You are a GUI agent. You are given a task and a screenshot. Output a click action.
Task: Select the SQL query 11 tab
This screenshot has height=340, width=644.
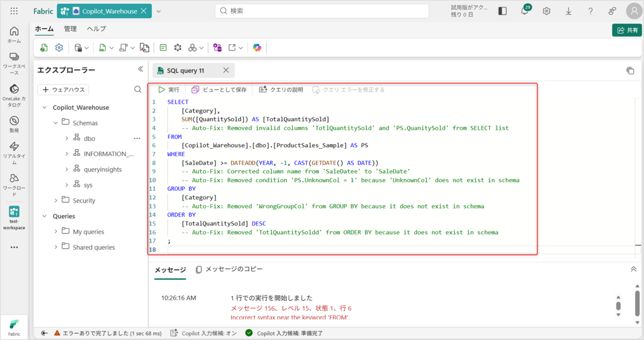(x=186, y=70)
